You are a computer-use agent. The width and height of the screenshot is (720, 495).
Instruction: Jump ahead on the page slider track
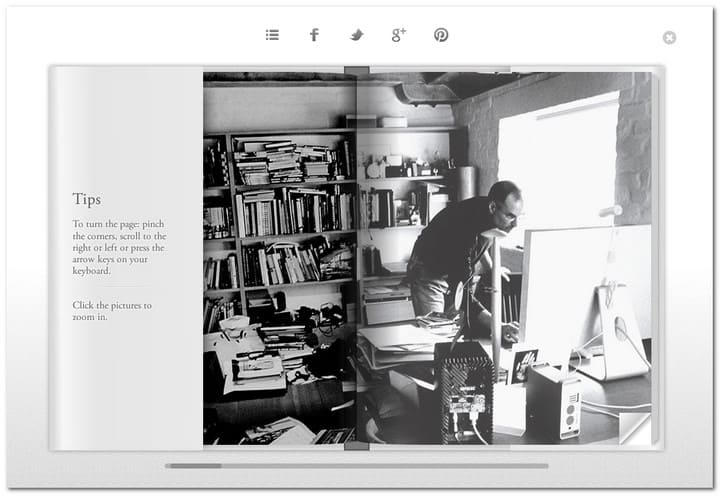point(400,465)
